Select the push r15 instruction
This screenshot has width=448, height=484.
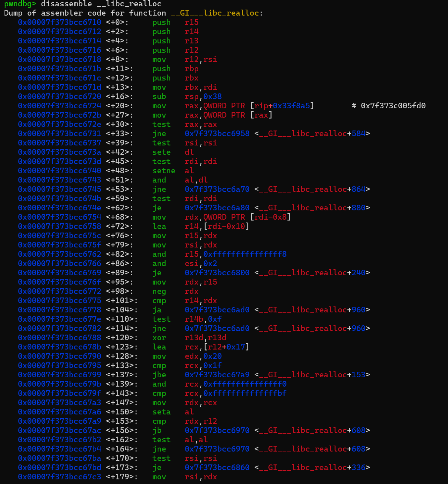tap(172, 22)
